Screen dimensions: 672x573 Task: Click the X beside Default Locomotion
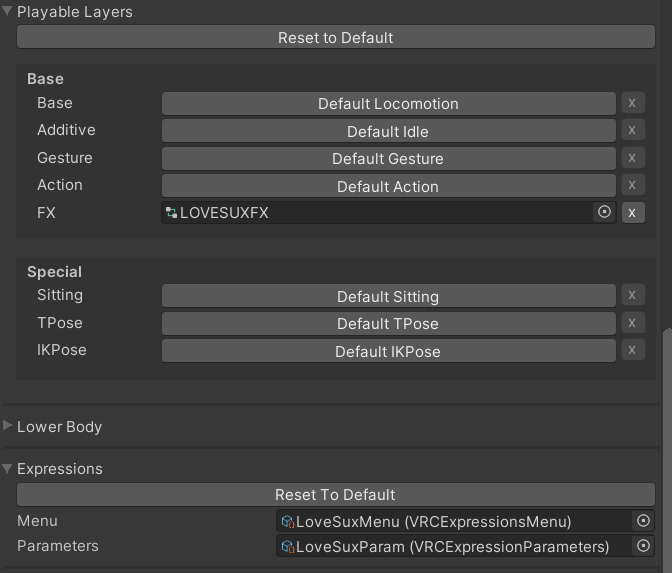[633, 103]
